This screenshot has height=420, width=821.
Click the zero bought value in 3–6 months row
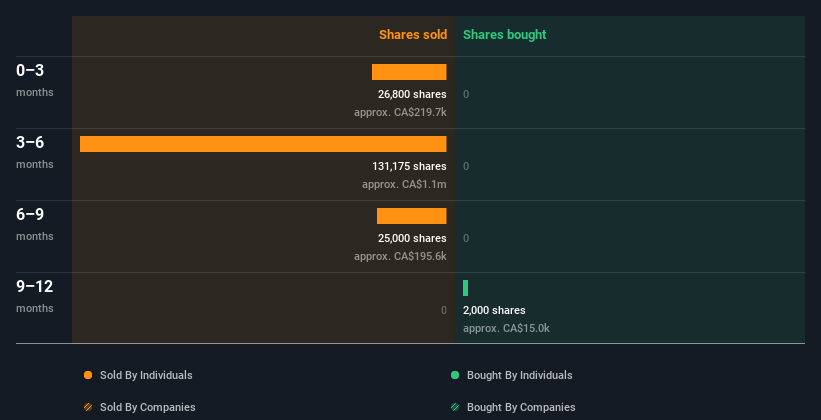466,166
